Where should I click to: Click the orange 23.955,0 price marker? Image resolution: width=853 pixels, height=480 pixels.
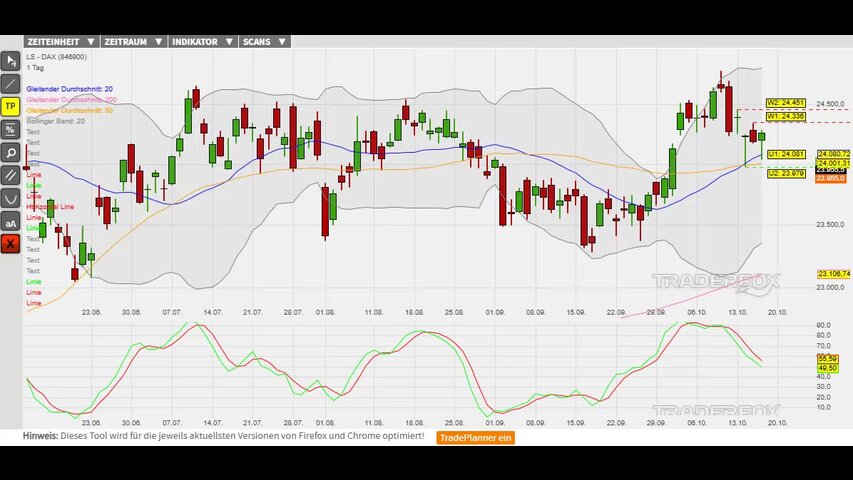(x=830, y=178)
